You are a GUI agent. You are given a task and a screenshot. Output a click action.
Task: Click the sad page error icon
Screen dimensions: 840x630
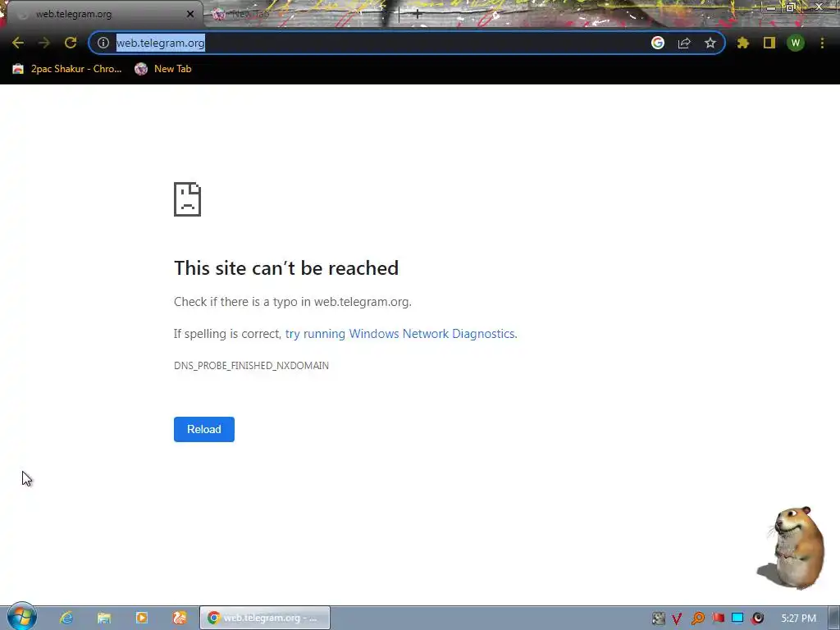pos(188,199)
